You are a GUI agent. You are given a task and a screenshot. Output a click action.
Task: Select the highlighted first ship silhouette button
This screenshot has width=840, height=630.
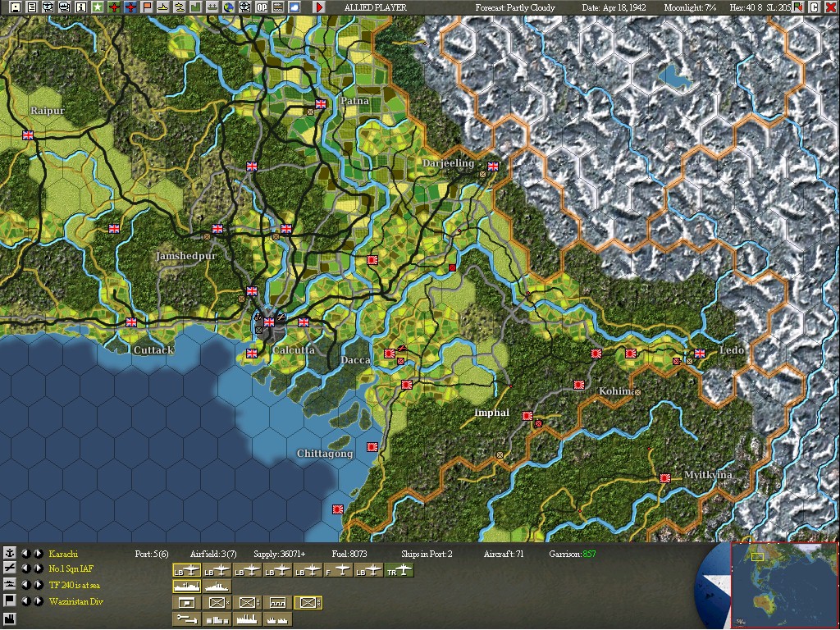tap(187, 587)
